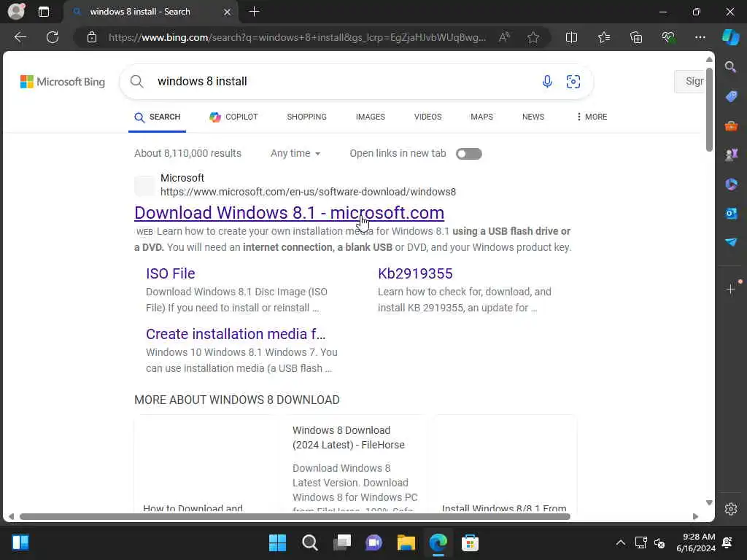Go to Microsoft Bing home logo
This screenshot has width=747, height=560.
pyautogui.click(x=63, y=82)
